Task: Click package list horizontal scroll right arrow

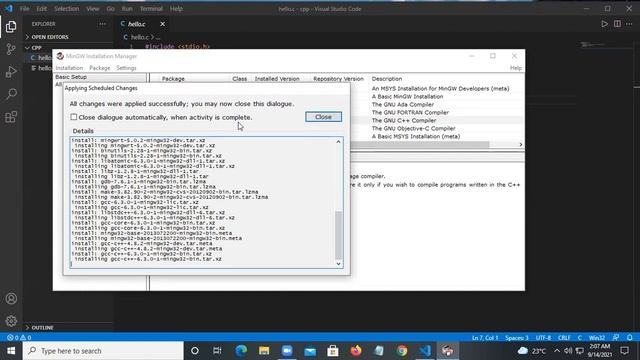Action: pos(520,144)
